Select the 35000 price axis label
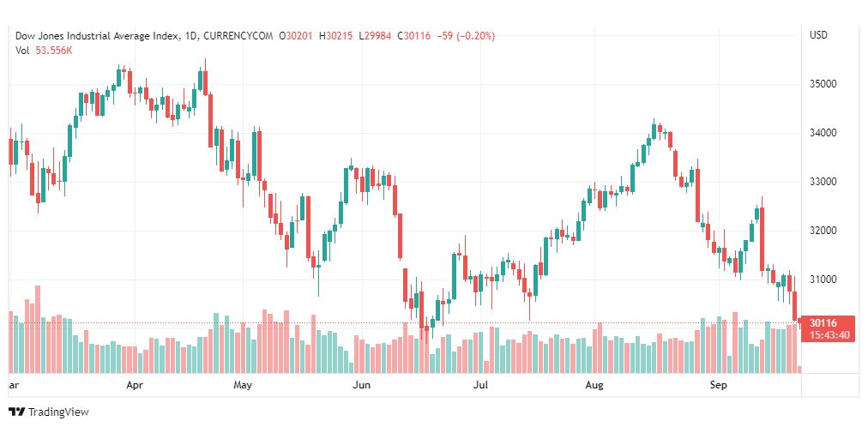Viewport: 868px width, 427px height. coord(823,84)
